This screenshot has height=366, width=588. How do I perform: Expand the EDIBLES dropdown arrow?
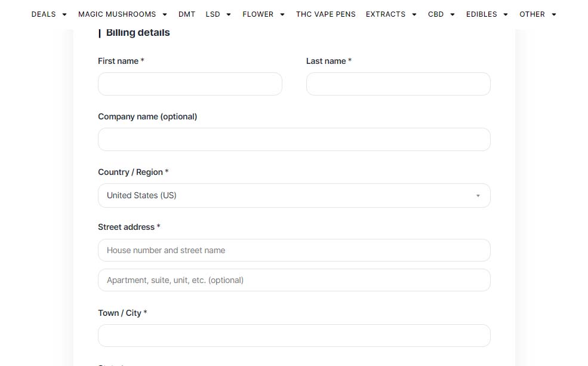(506, 14)
